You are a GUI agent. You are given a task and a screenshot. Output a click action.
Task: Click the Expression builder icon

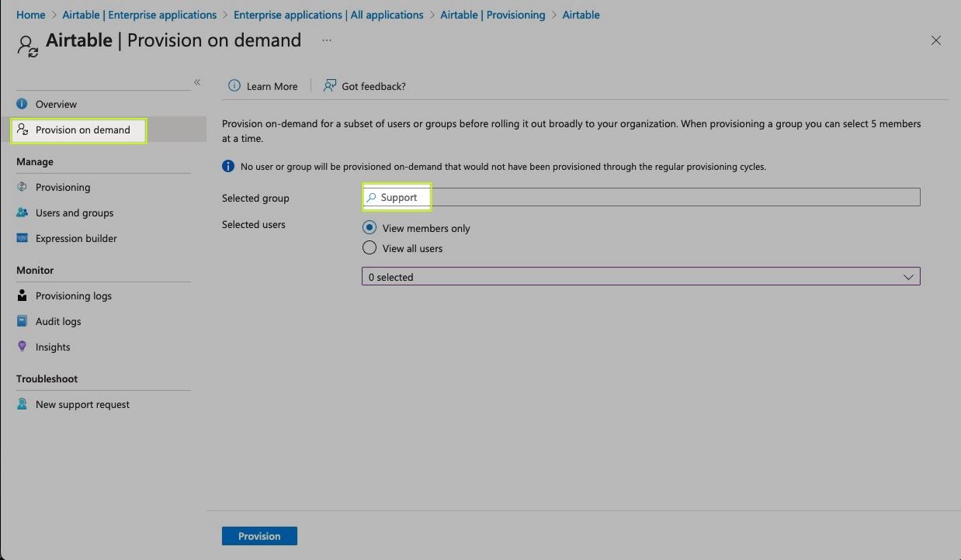(22, 238)
